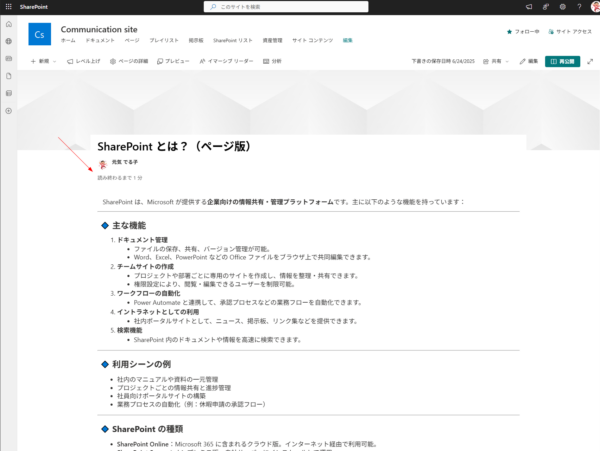Image resolution: width=600 pixels, height=451 pixels.
Task: Click the 利用シーンの例 section heading
Action: [141, 364]
